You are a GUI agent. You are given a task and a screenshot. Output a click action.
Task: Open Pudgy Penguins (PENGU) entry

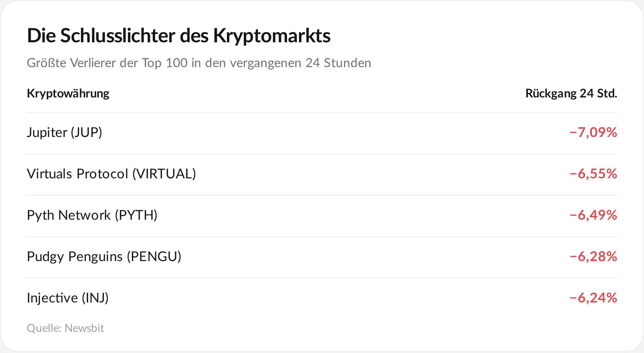coord(104,256)
